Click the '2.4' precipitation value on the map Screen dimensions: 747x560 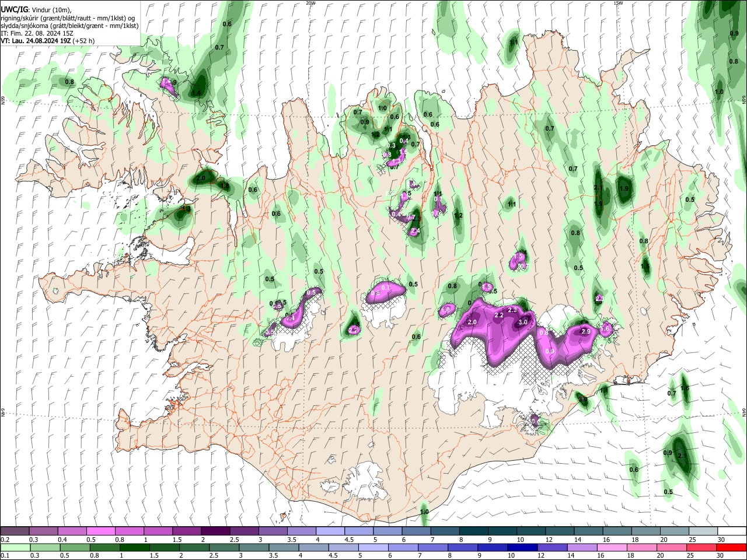(416, 232)
